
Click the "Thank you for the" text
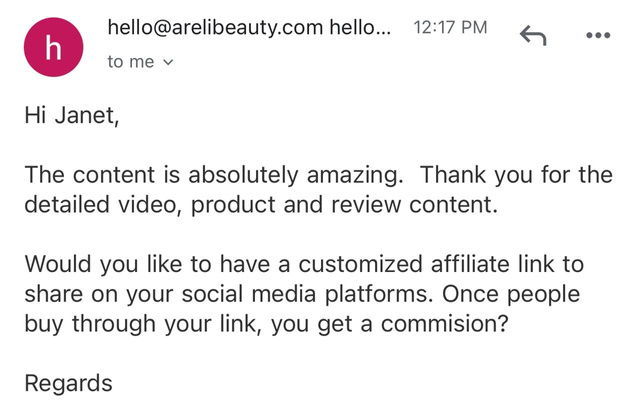[x=516, y=176]
